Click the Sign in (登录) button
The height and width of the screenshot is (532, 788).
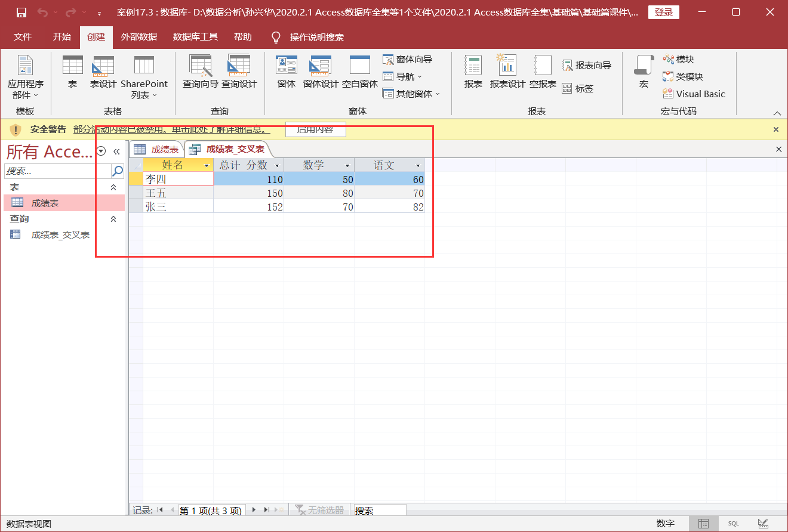pyautogui.click(x=663, y=13)
